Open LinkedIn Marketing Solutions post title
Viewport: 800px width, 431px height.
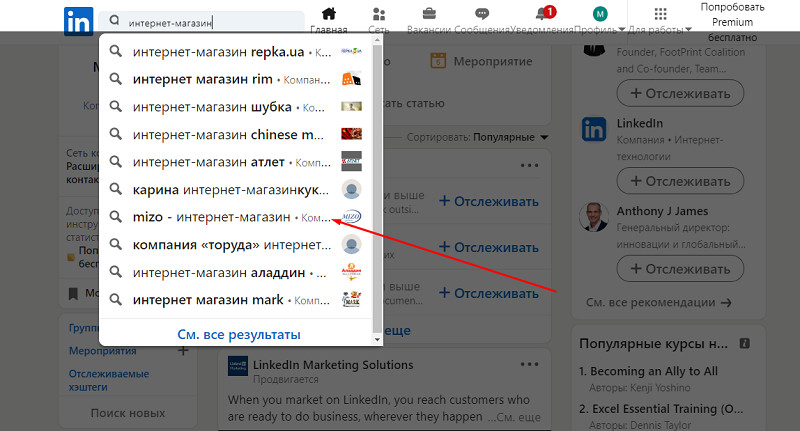coord(333,365)
